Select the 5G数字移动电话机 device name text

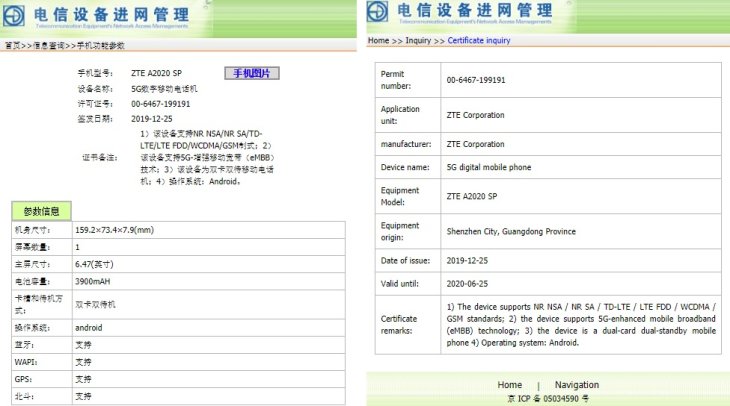click(164, 89)
